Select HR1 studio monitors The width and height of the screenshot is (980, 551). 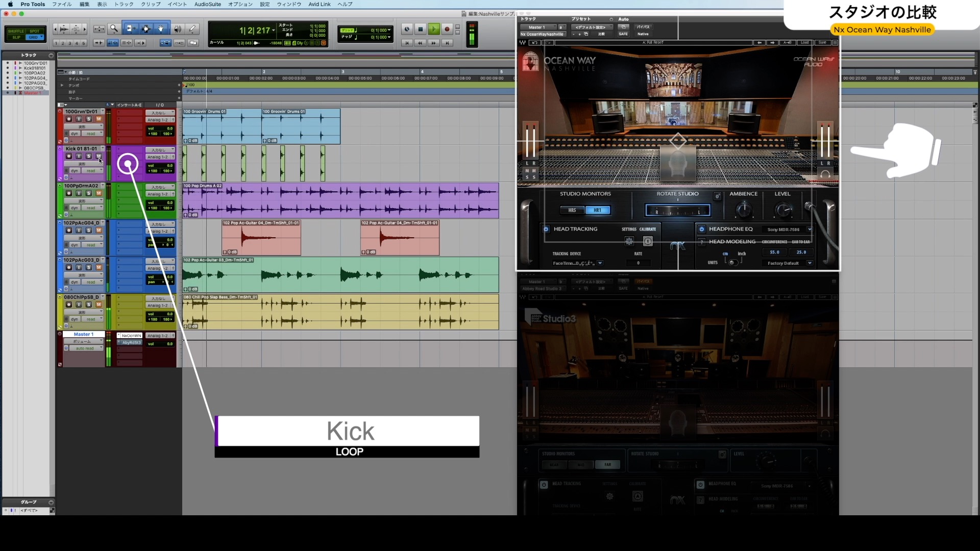coord(597,210)
